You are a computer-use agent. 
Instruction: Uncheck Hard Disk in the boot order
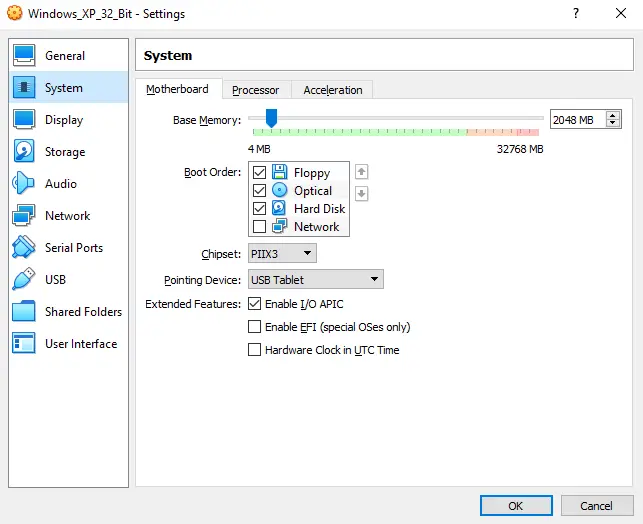[259, 208]
